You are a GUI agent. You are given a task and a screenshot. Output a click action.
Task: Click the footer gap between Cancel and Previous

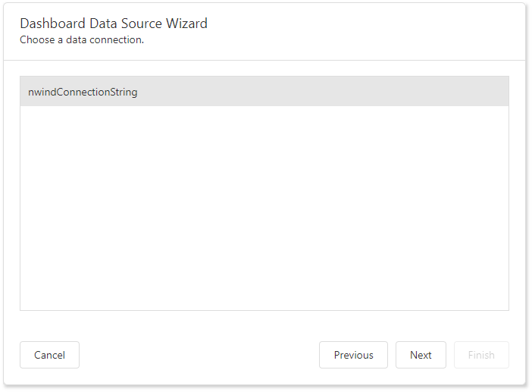(199, 355)
